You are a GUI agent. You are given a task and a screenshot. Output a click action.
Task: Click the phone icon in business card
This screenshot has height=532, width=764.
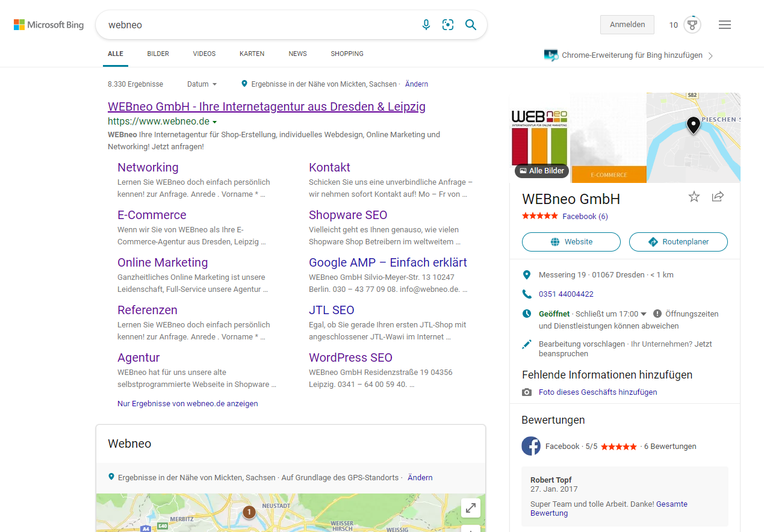(527, 294)
